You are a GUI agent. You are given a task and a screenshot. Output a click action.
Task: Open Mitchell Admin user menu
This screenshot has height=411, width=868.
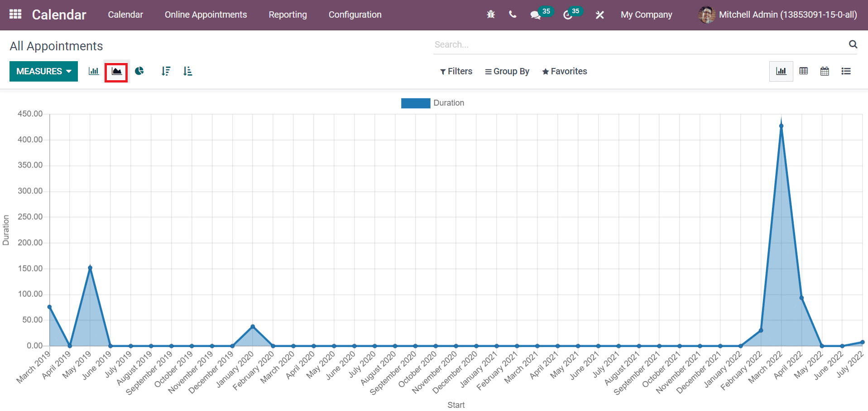[777, 15]
